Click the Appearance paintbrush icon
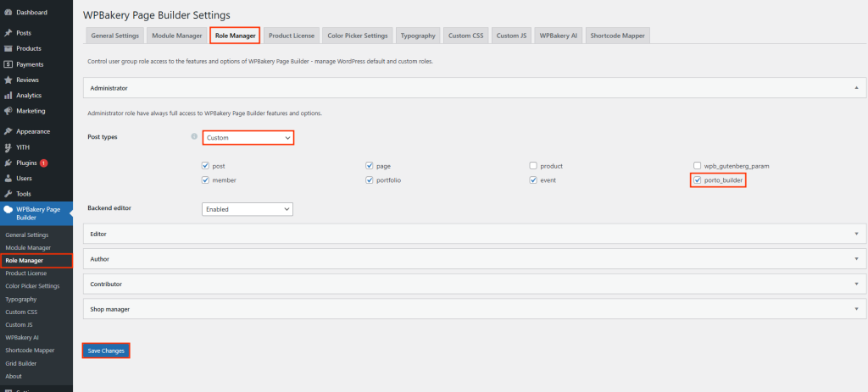868x392 pixels. (8, 131)
